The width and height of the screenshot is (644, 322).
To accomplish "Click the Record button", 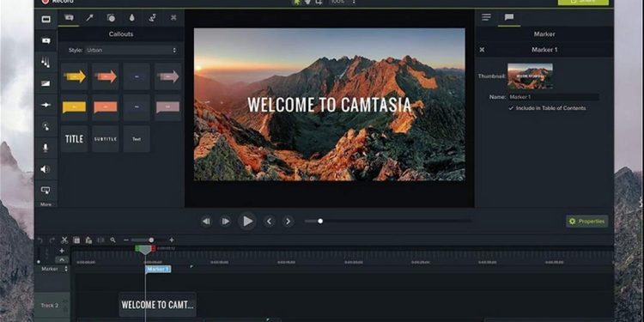I will (x=58, y=2).
